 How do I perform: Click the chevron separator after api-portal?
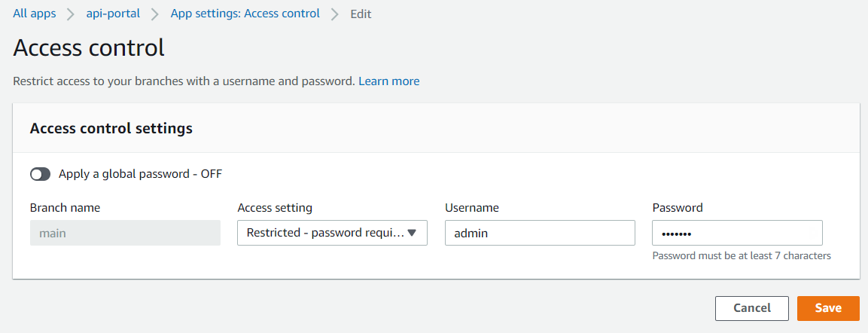pyautogui.click(x=155, y=14)
